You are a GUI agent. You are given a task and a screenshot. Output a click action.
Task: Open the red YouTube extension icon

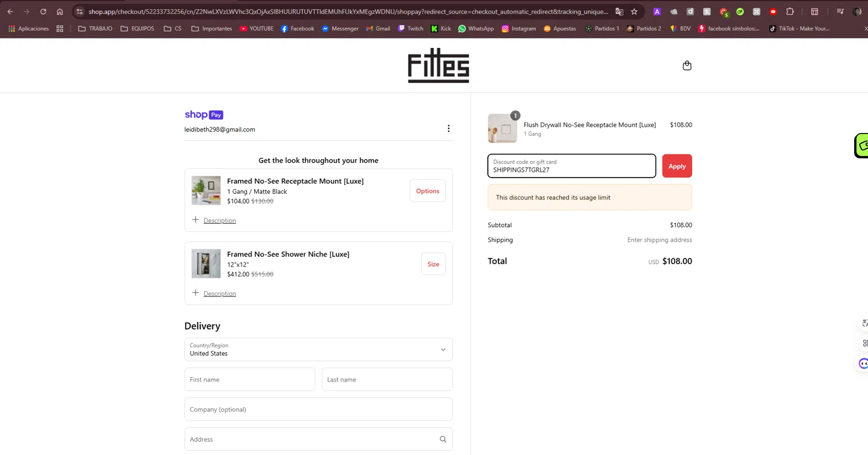(x=773, y=12)
